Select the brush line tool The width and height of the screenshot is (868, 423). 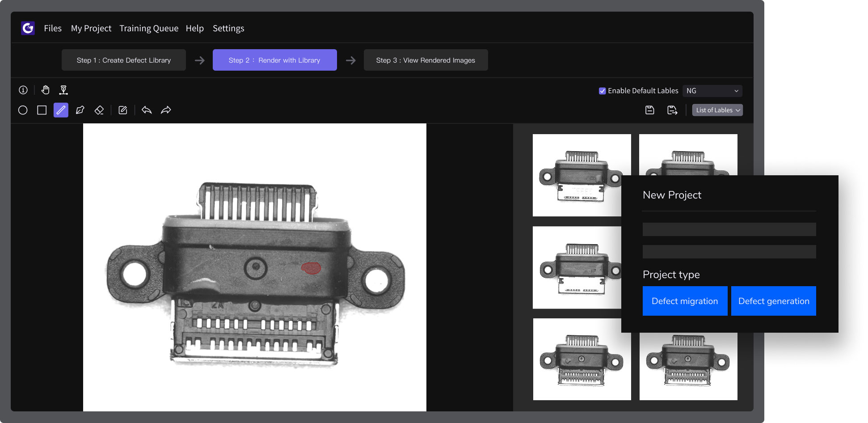[x=61, y=110]
